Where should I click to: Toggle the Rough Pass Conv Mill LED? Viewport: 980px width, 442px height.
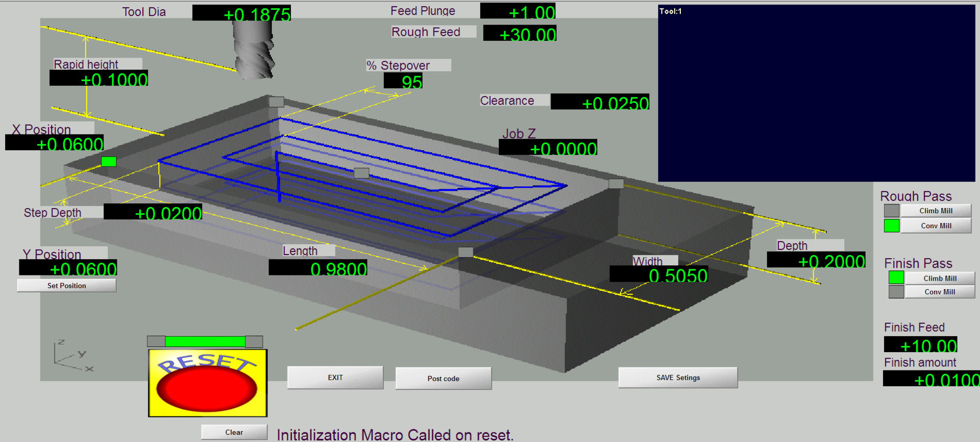(x=891, y=226)
